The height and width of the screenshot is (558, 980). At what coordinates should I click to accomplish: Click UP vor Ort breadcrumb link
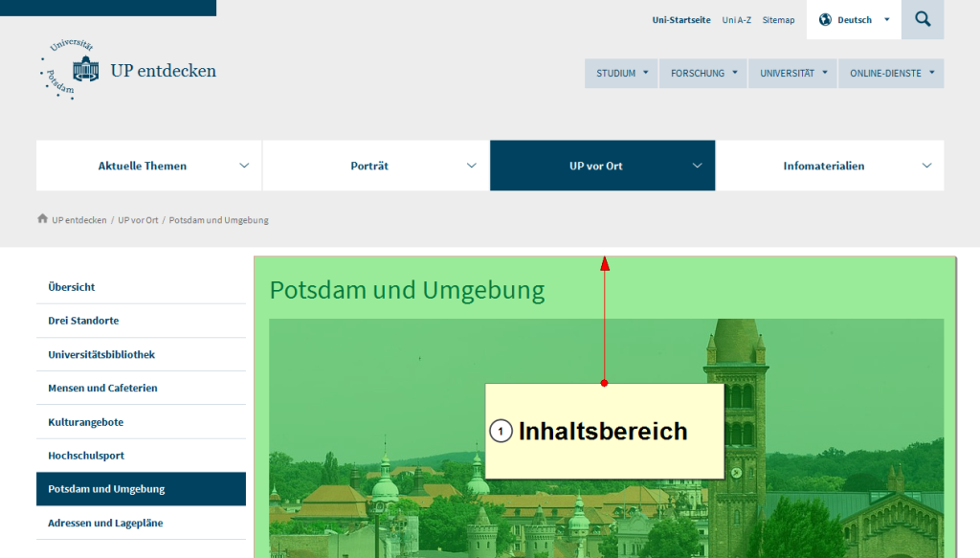(138, 220)
